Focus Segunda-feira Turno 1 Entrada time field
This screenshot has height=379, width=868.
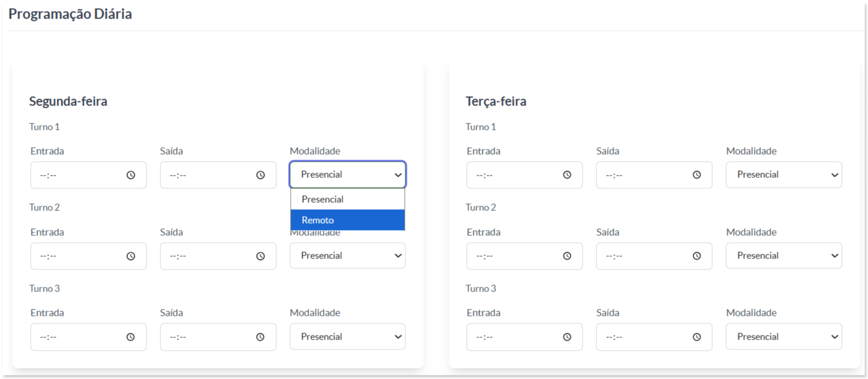[89, 175]
